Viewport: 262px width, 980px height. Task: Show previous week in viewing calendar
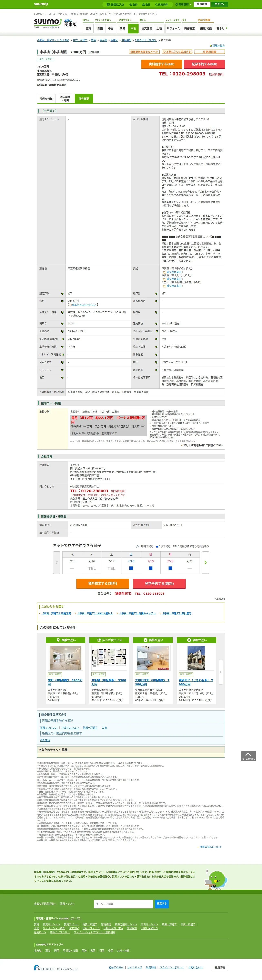click(57, 563)
